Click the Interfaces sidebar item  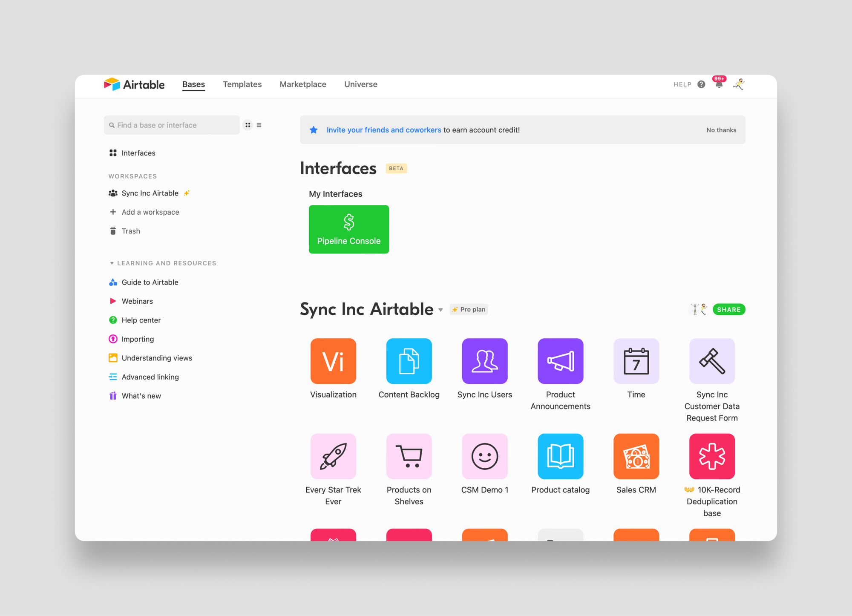coord(138,153)
